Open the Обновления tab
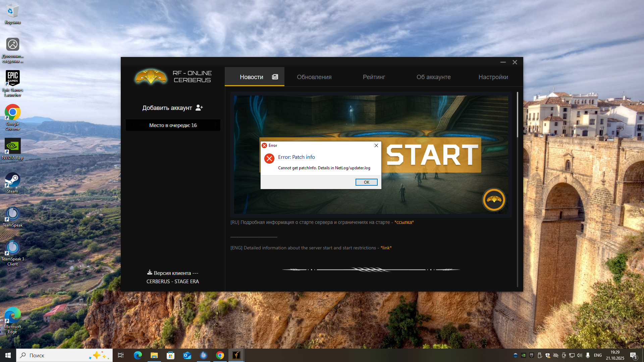The image size is (644, 362). [x=314, y=77]
